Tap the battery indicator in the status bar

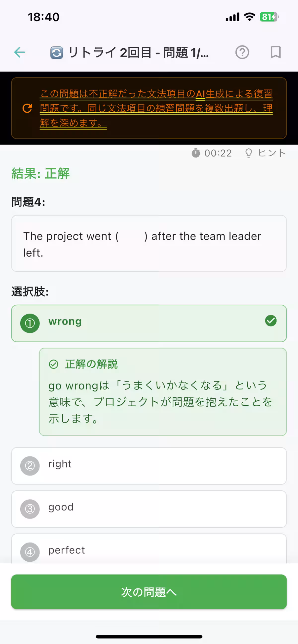pos(268,17)
